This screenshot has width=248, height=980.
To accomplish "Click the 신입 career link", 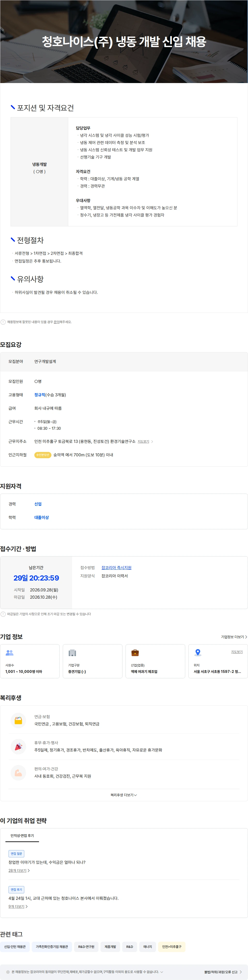I will point(38,504).
